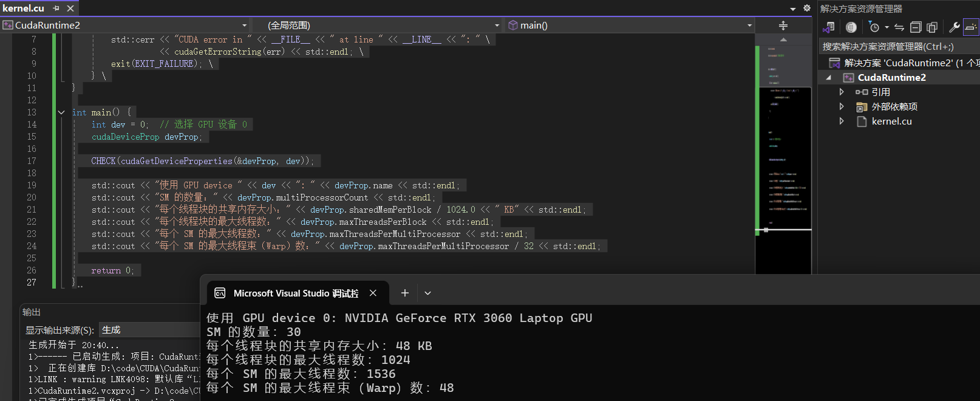Viewport: 980px width, 401px height.
Task: Switch views in Solution Explorer toolbar
Action: (829, 27)
